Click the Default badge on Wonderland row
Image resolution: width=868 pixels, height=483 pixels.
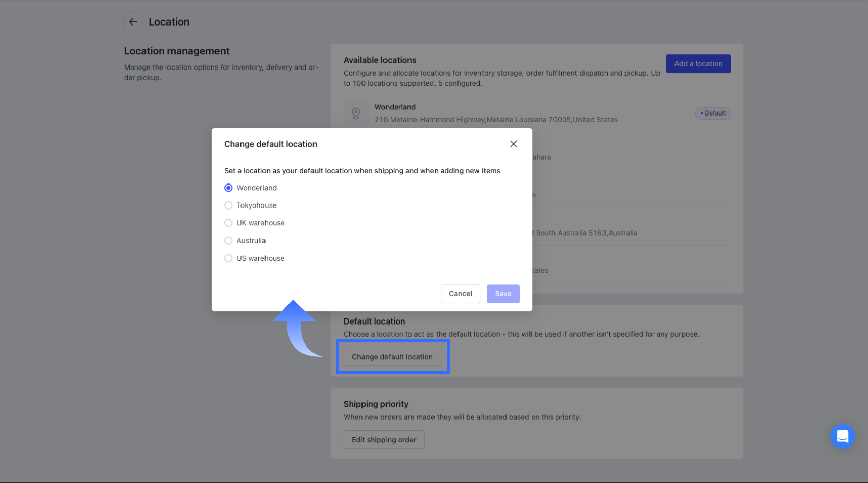tap(713, 113)
